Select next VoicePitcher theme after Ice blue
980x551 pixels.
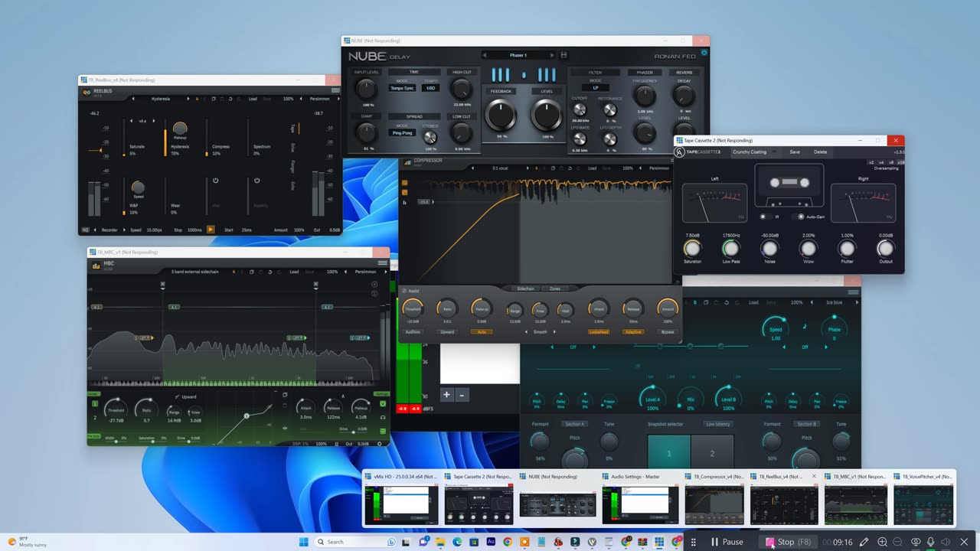tap(856, 302)
